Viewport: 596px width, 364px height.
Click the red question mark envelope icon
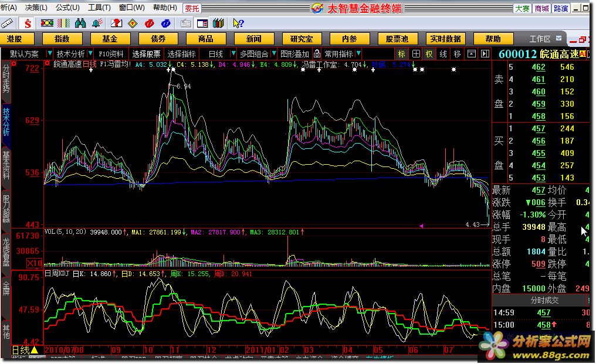(x=116, y=23)
